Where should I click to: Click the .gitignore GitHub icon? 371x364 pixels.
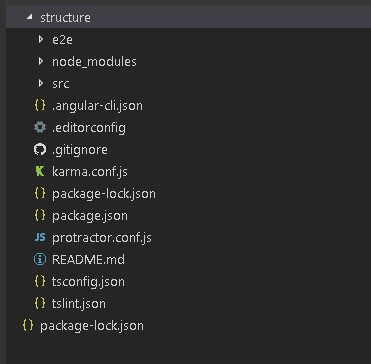coord(40,150)
